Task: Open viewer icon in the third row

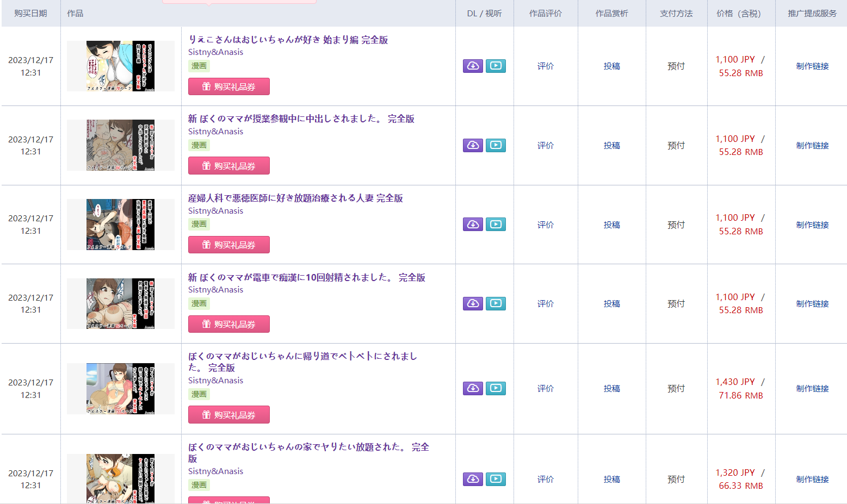Action: (x=496, y=225)
